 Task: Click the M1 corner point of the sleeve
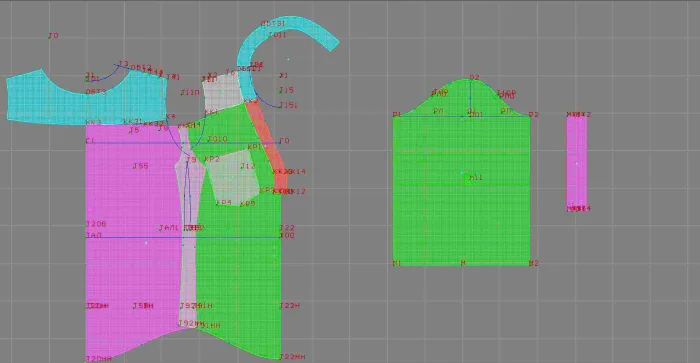[x=396, y=263]
